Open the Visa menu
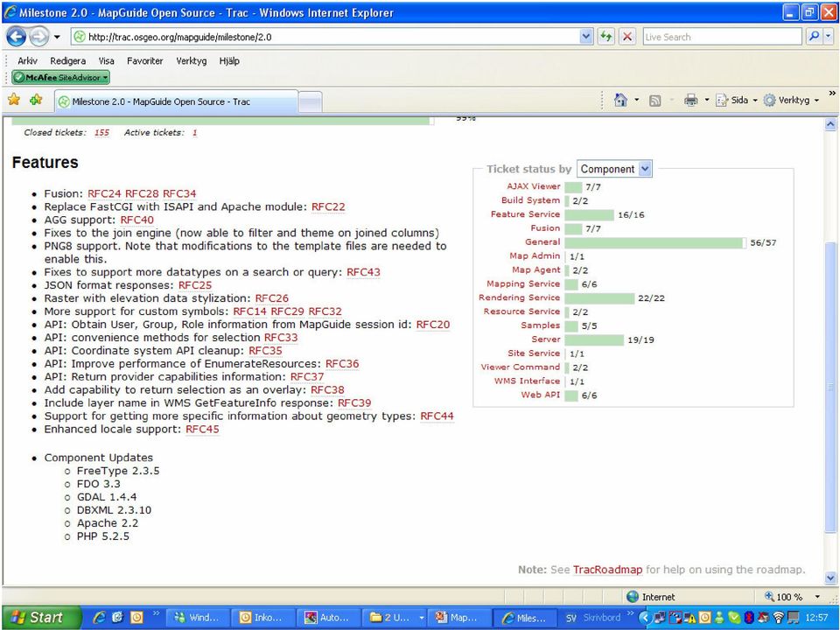The image size is (840, 630). [x=106, y=60]
